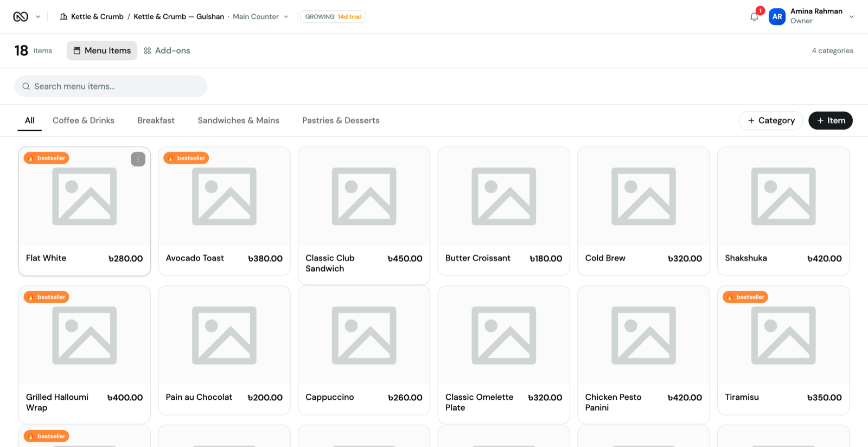The width and height of the screenshot is (868, 447).
Task: Click the ৳200.00 price
Action: [265, 398]
